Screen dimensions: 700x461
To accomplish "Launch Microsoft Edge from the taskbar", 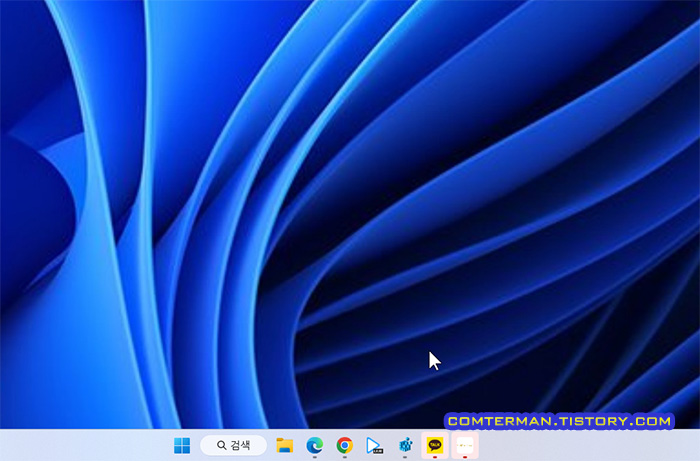I will point(315,445).
